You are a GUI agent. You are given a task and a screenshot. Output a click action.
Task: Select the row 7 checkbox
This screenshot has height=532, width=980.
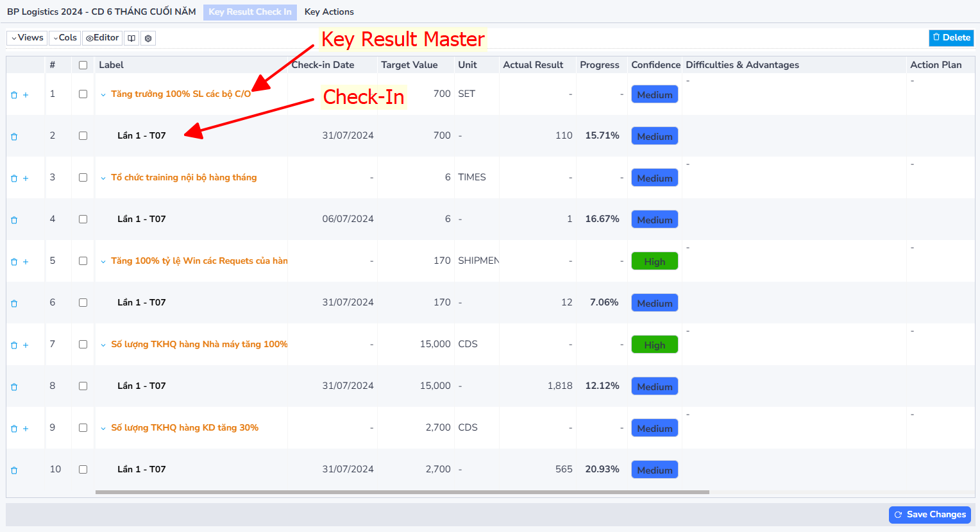tap(83, 344)
